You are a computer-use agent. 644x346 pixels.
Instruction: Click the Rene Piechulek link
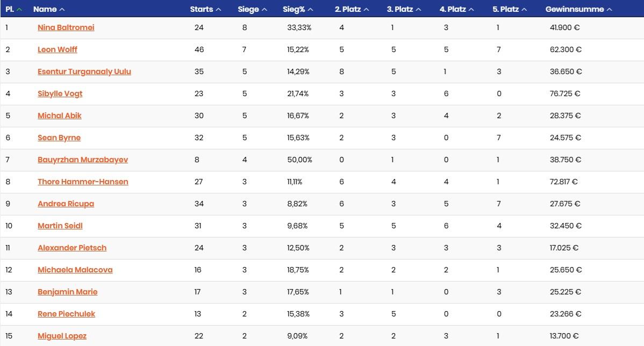pos(66,314)
